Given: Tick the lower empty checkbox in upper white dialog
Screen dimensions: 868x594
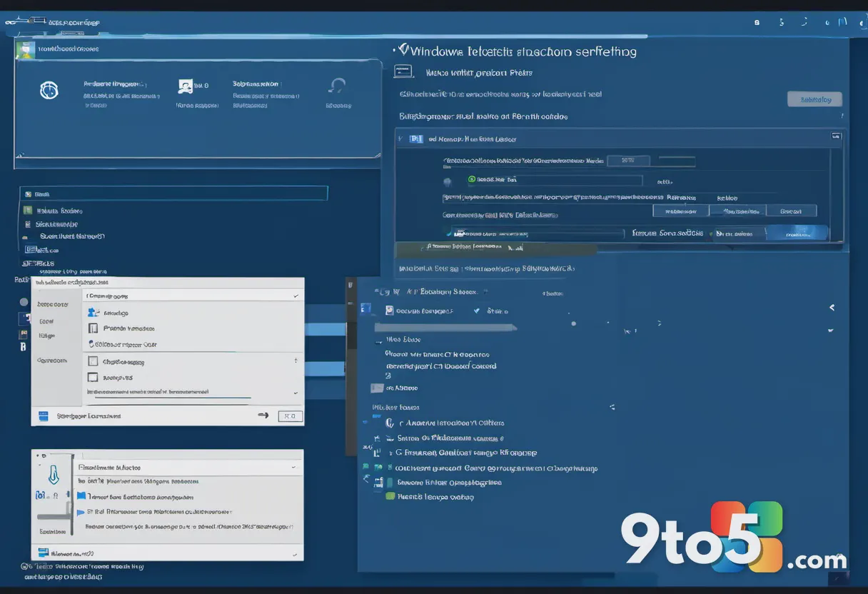Looking at the screenshot, I should 93,378.
